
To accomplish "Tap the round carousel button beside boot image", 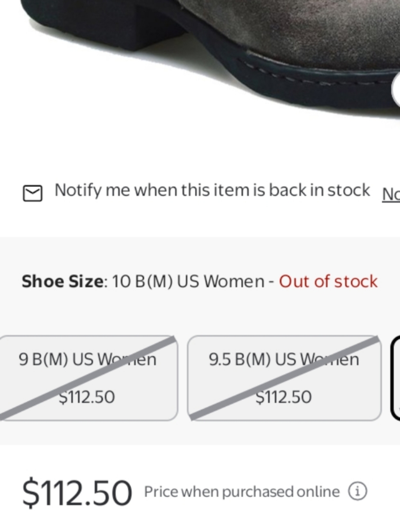I will (396, 89).
